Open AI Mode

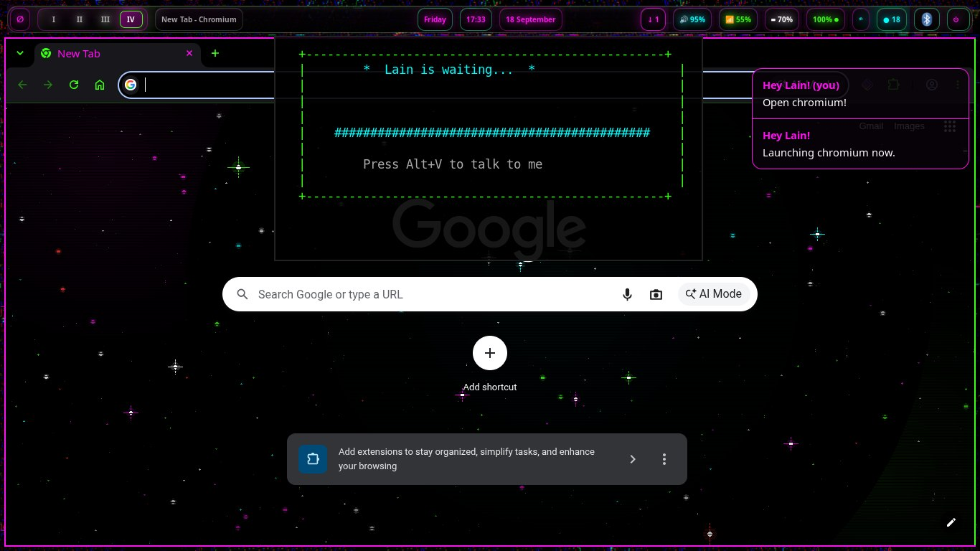[x=714, y=294]
